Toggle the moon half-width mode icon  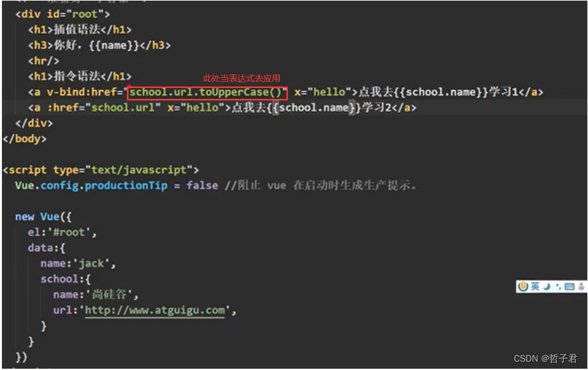tap(547, 286)
